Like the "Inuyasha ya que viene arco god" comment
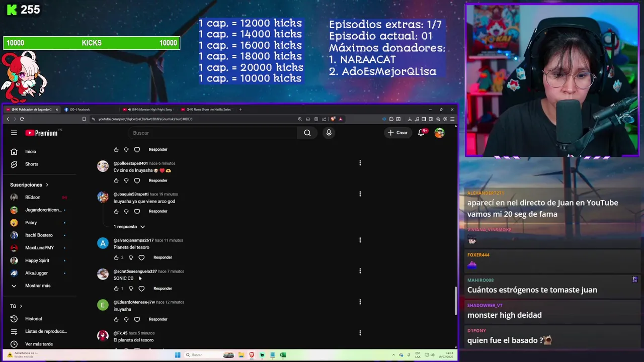 tap(116, 211)
